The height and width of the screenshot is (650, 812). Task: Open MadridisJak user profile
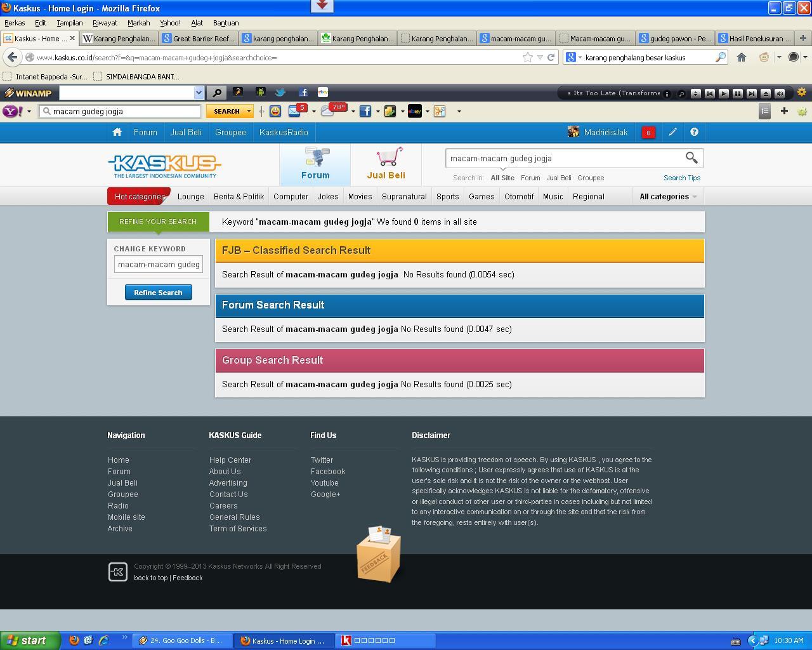tap(598, 132)
